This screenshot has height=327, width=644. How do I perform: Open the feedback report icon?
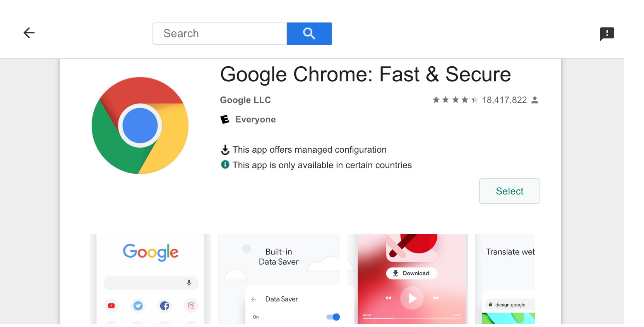coord(607,34)
